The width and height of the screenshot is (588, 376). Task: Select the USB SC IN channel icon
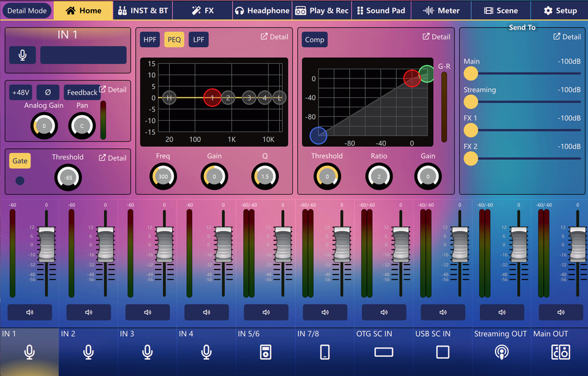(x=442, y=352)
